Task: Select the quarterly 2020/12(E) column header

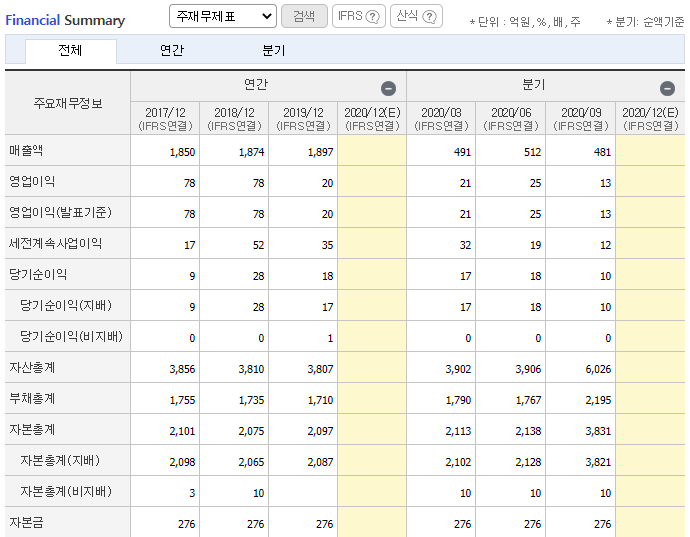Action: click(x=650, y=118)
